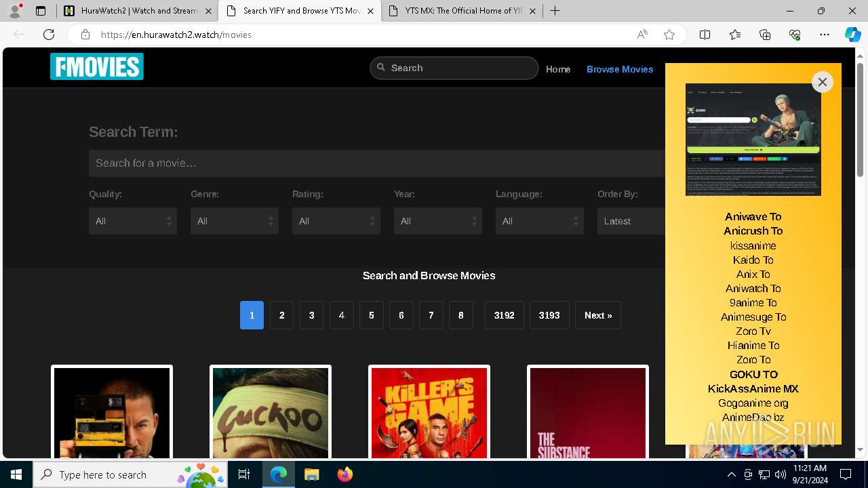
Task: Close the yellow anime ad popup
Action: 822,82
